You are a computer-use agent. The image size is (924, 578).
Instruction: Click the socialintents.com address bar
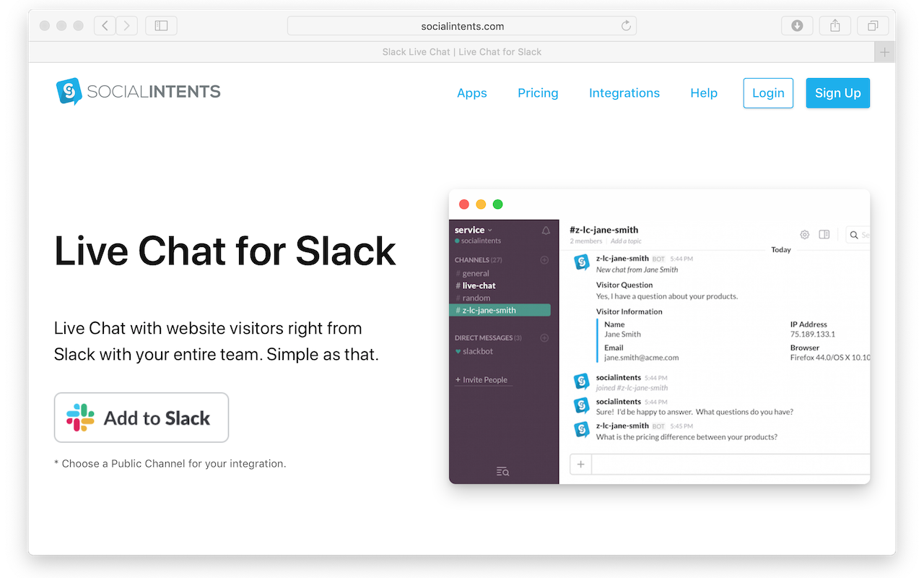click(462, 26)
